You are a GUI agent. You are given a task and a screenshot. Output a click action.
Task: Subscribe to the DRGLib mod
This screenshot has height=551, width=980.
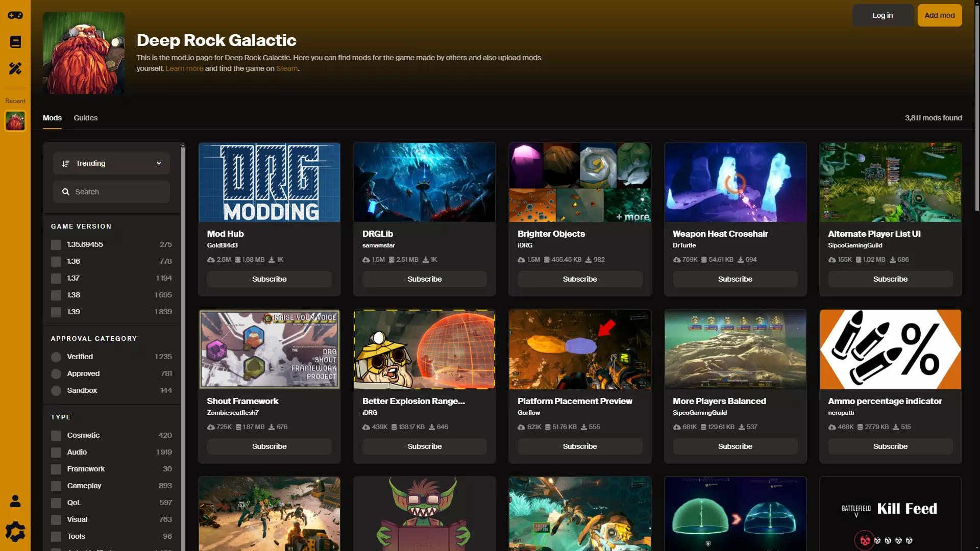tap(424, 279)
